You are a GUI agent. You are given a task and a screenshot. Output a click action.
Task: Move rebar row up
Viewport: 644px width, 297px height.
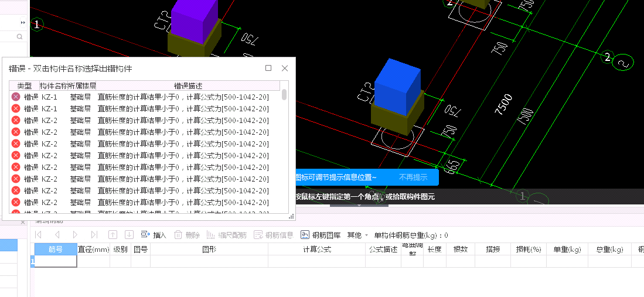[113, 235]
